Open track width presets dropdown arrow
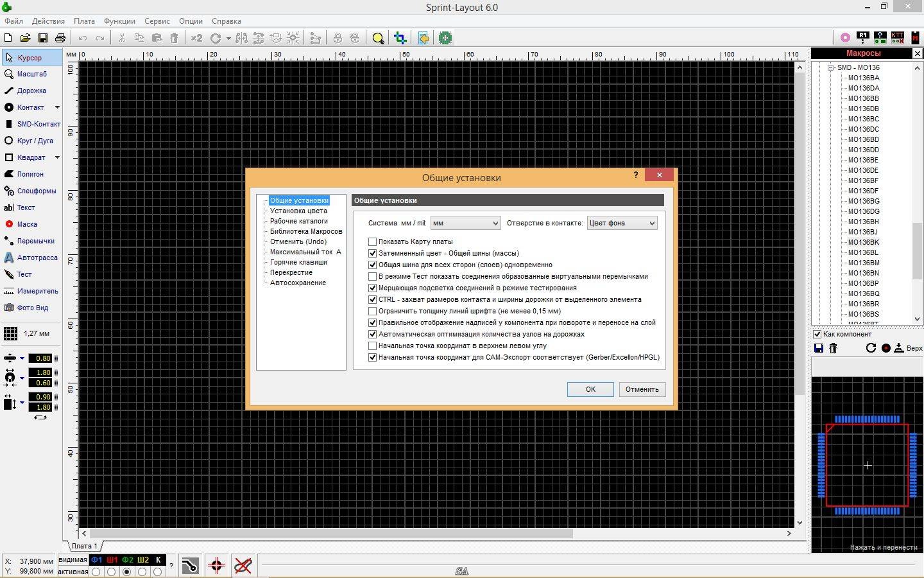This screenshot has width=924, height=578. [x=22, y=358]
